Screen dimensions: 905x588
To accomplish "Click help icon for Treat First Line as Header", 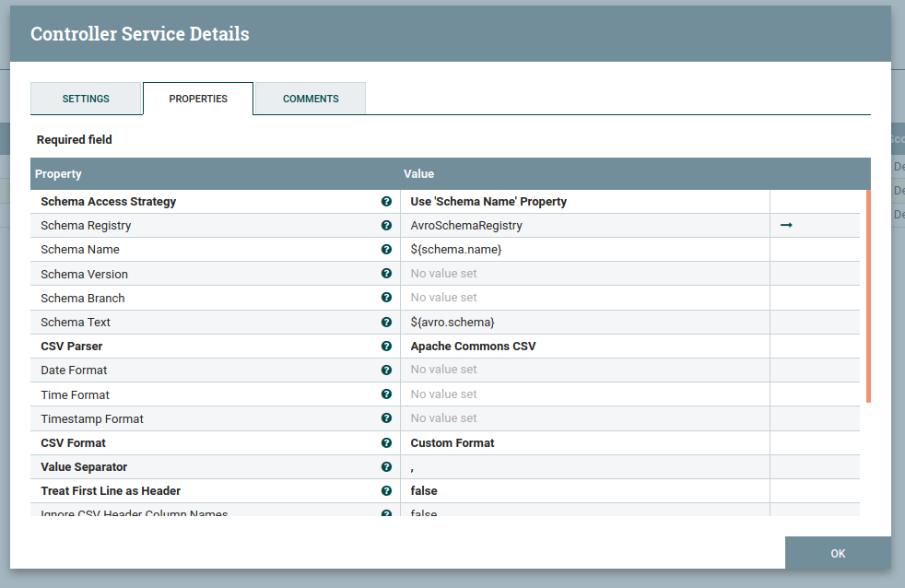I will click(x=386, y=490).
